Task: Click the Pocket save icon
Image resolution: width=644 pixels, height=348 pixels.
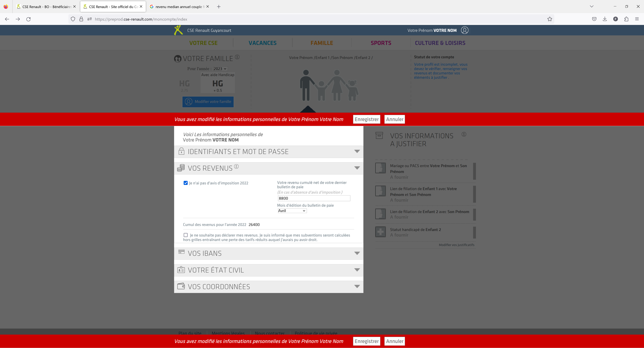Action: 594,19
